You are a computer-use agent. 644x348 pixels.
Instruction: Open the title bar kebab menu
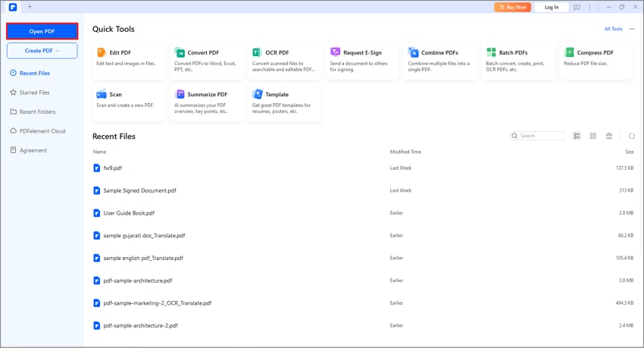tap(589, 7)
